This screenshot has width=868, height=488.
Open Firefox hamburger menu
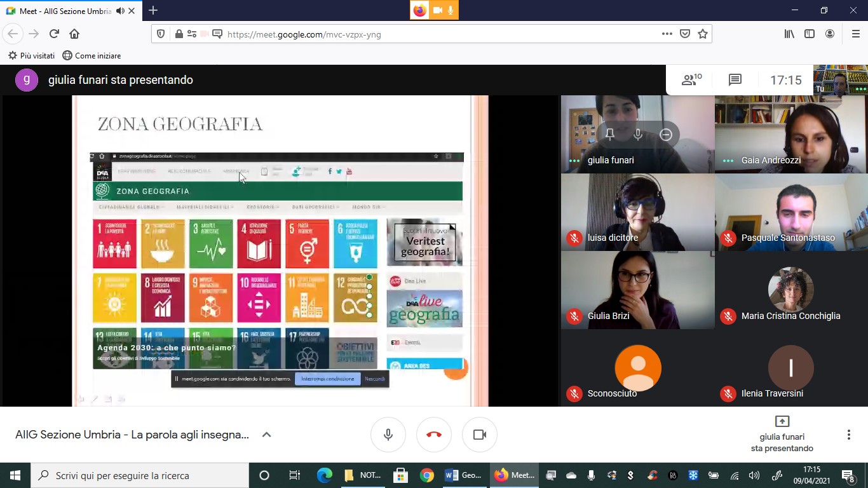pos(855,34)
